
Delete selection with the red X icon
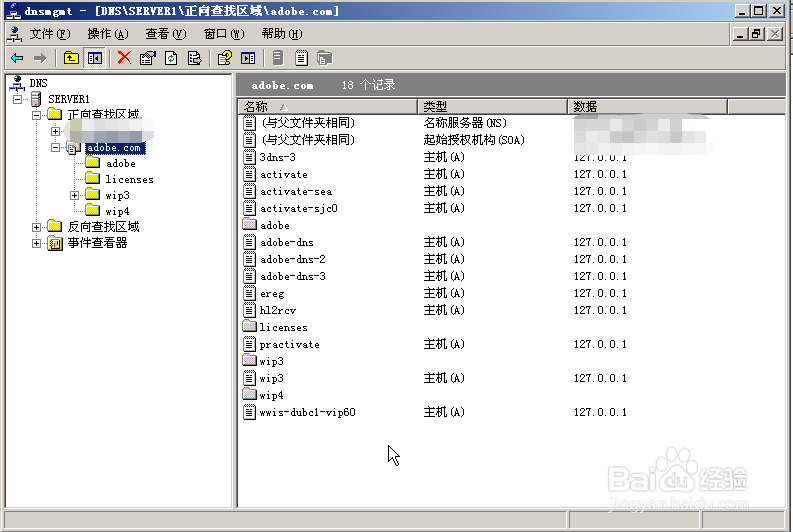(124, 58)
